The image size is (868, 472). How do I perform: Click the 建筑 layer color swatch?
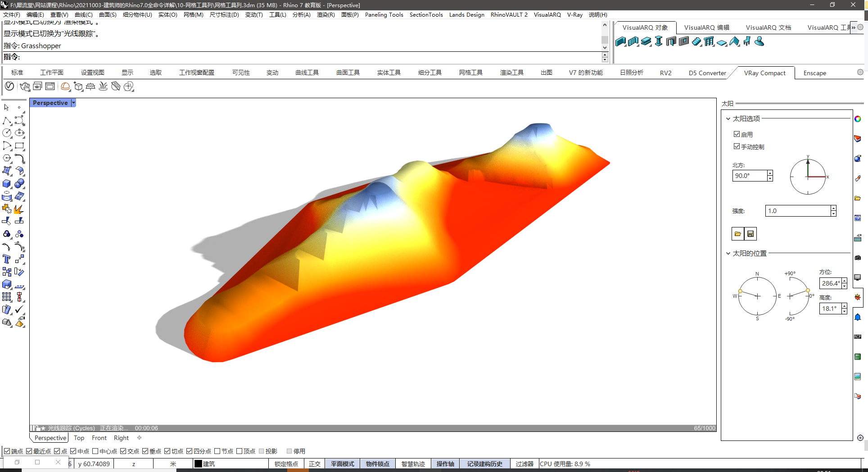click(198, 464)
